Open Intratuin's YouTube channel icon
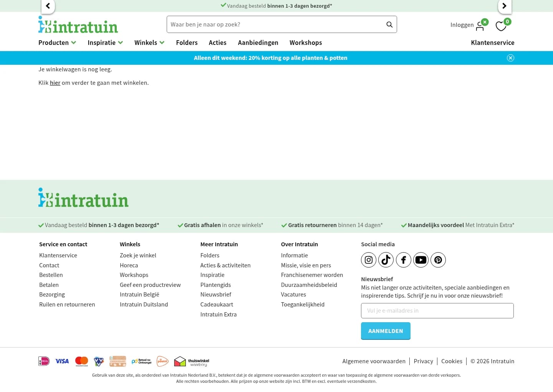Image resolution: width=553 pixels, height=392 pixels. click(x=421, y=260)
